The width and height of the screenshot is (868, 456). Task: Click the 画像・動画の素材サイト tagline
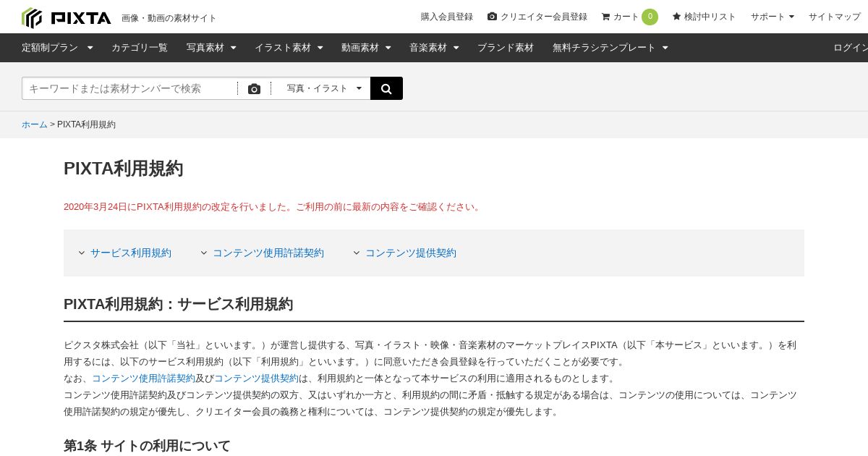point(169,18)
